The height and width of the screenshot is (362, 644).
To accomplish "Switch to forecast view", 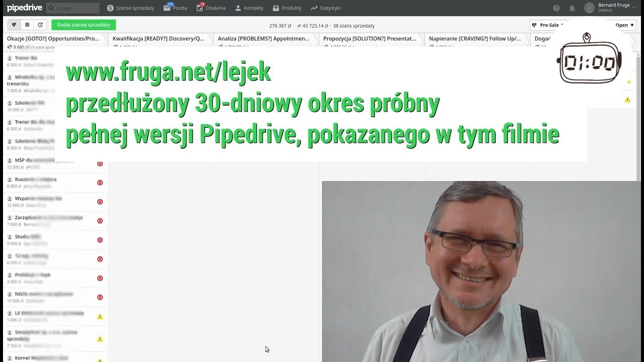I will click(x=40, y=25).
